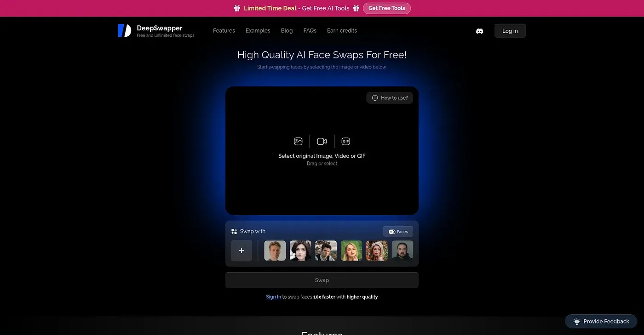Click the lightbulb icon in Provide Feedback
Viewport: 644px width, 335px height.
click(x=577, y=322)
